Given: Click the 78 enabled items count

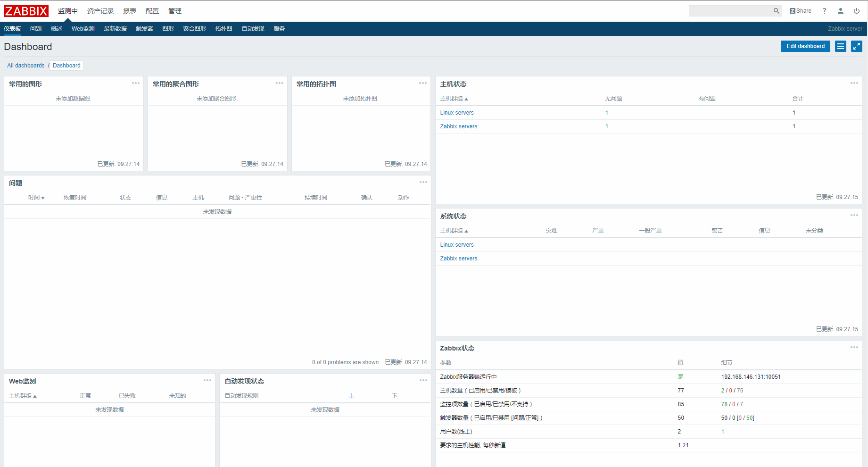Looking at the screenshot, I should coord(724,404).
